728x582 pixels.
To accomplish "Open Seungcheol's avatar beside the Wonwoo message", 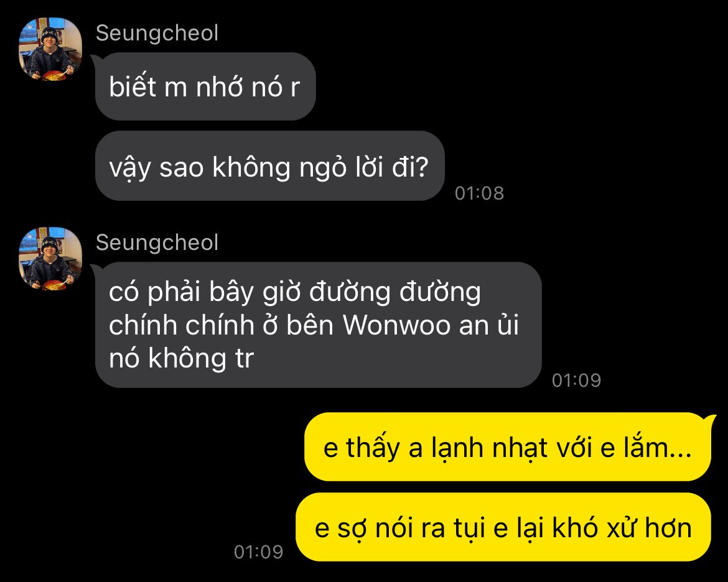I will [50, 259].
